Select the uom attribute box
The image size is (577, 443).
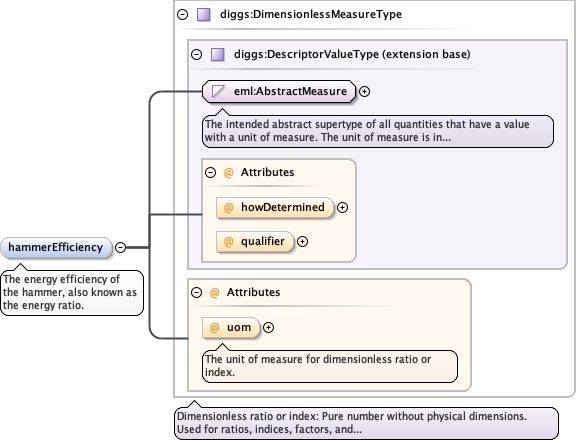(231, 327)
